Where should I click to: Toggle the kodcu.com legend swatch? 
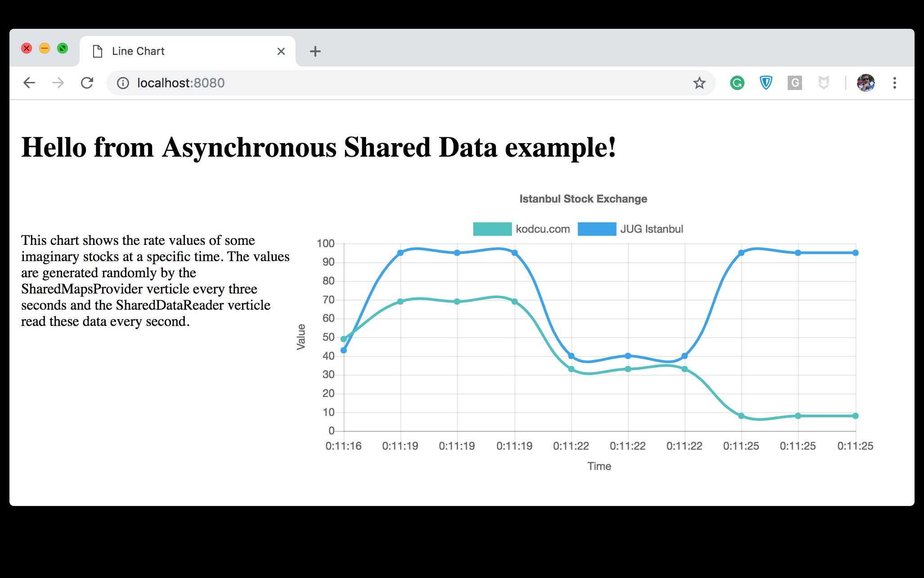click(492, 229)
